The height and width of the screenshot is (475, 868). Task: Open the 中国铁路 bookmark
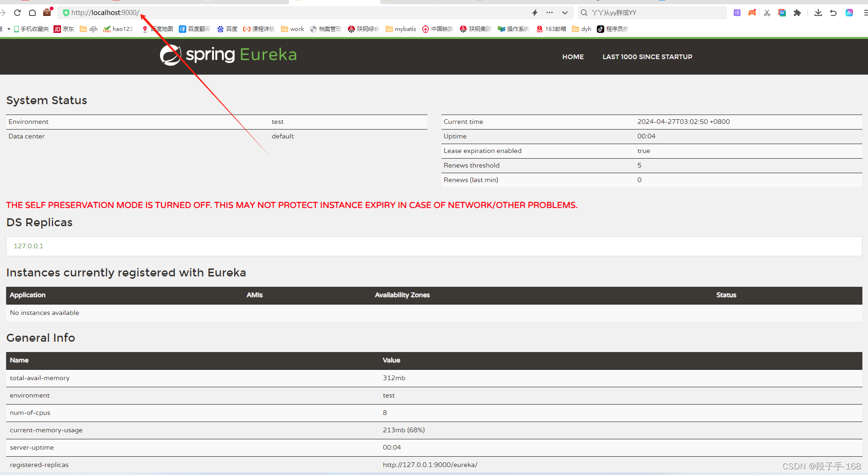438,29
